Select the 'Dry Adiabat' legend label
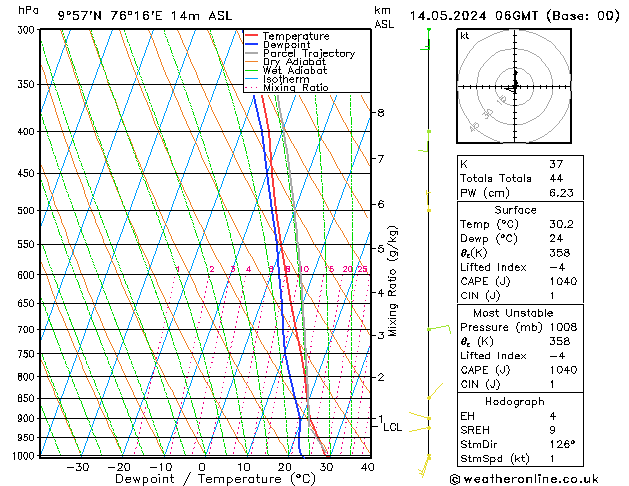Screen dimensions: 629x486 [x=294, y=62]
